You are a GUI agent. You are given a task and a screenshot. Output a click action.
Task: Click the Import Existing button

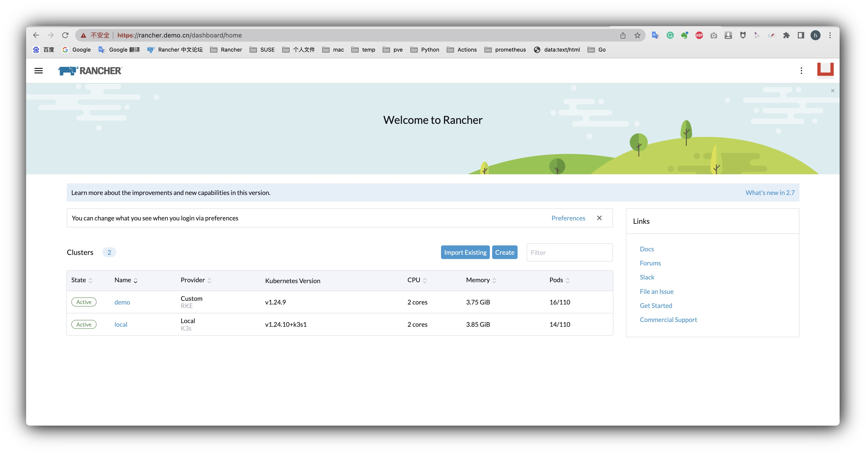(x=465, y=252)
